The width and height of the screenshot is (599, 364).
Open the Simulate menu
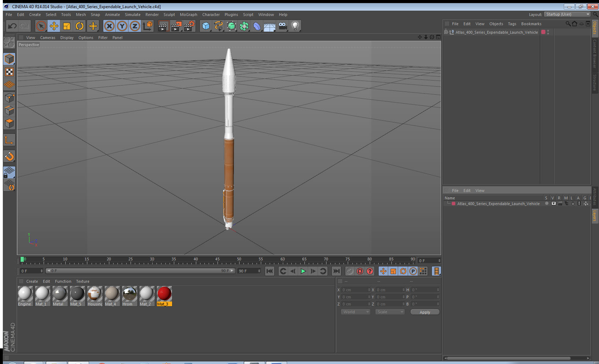tap(133, 15)
